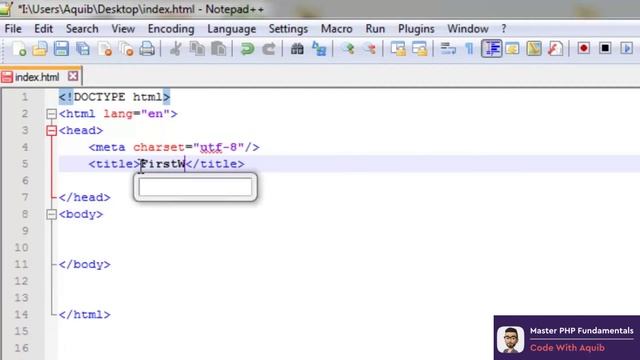Click the Synchronize vertical scrolling icon

click(398, 49)
